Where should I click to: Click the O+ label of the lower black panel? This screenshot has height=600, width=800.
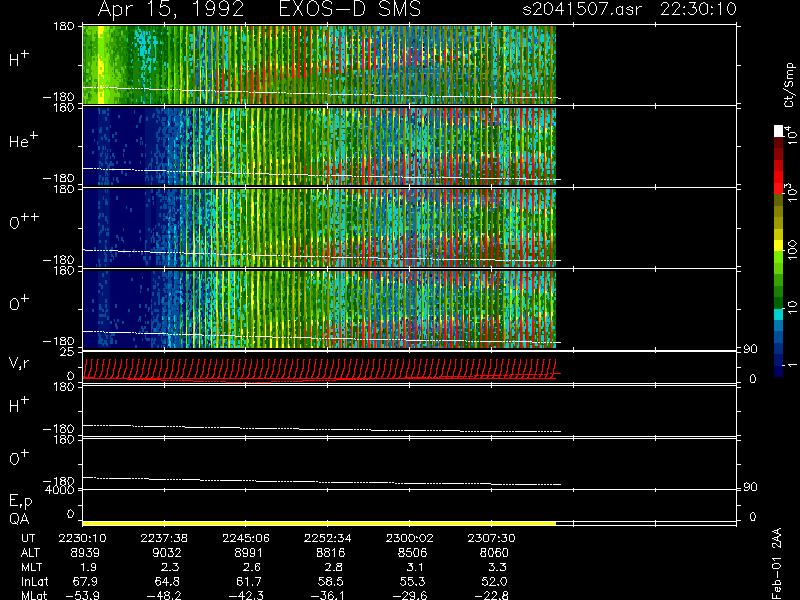(x=19, y=458)
